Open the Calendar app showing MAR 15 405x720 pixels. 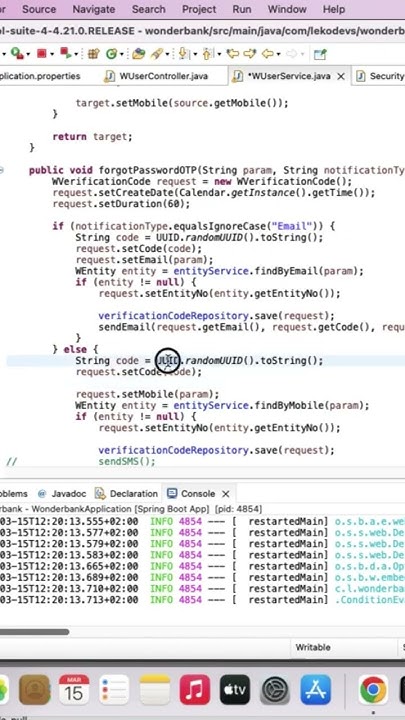74,689
